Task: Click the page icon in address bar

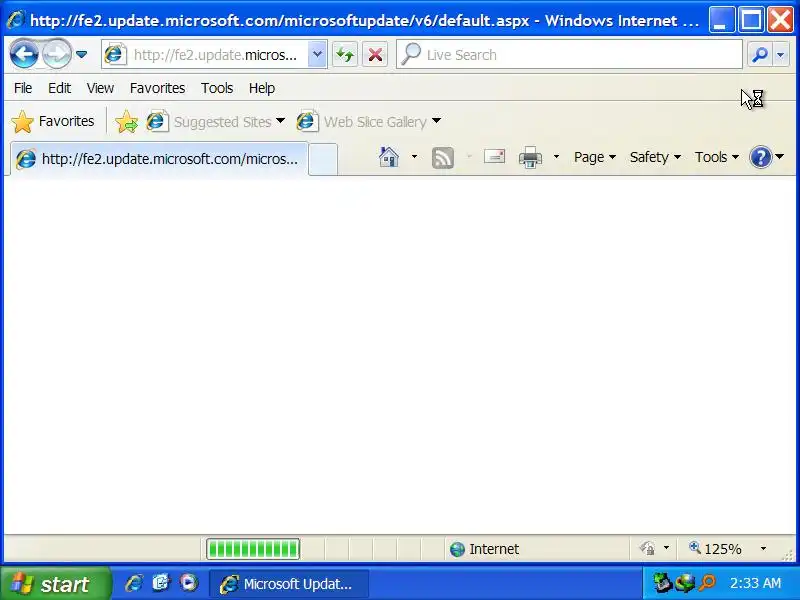Action: coord(116,54)
